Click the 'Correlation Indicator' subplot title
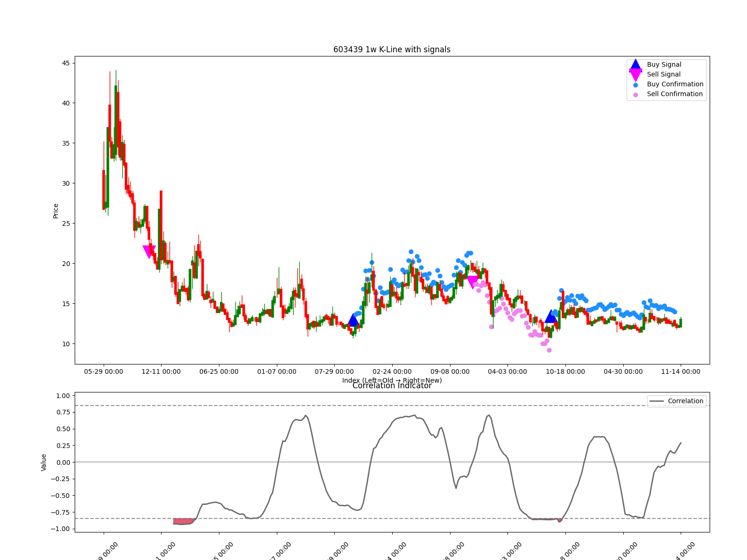The height and width of the screenshot is (560, 747). (392, 386)
